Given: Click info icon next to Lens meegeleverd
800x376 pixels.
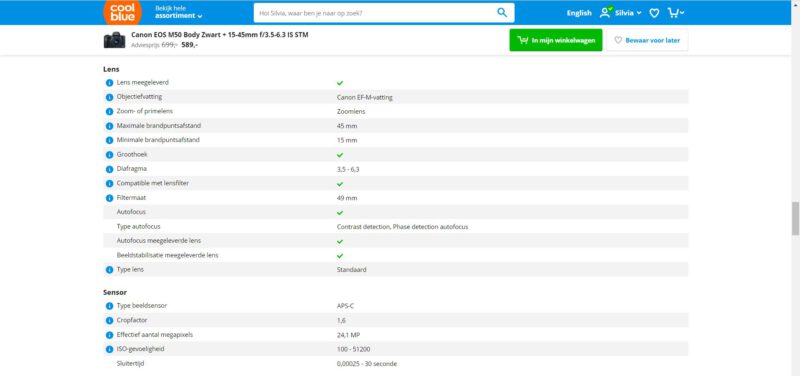Looking at the screenshot, I should point(109,83).
